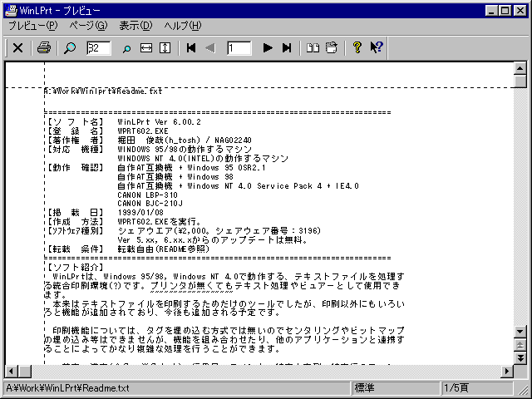The height and width of the screenshot is (399, 532).
Task: Click the horizontal scrollbar left arrow
Action: (11, 372)
